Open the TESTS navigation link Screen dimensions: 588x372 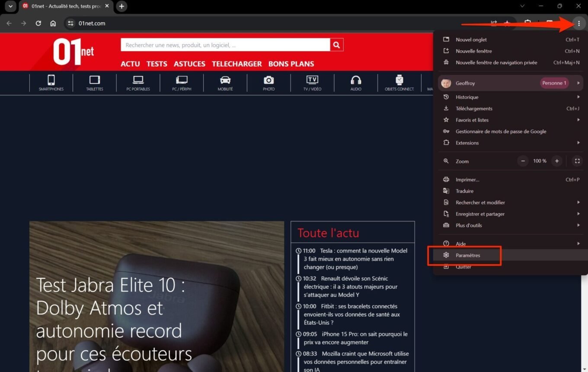157,64
